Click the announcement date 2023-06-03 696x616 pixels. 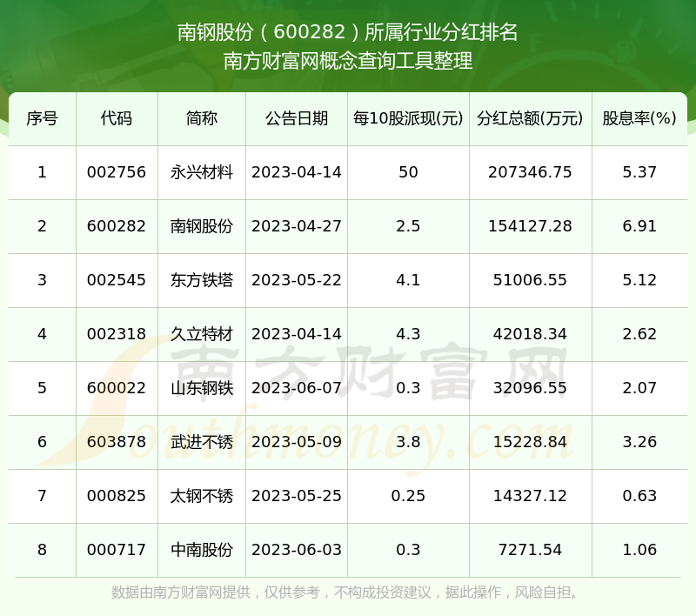pos(297,550)
